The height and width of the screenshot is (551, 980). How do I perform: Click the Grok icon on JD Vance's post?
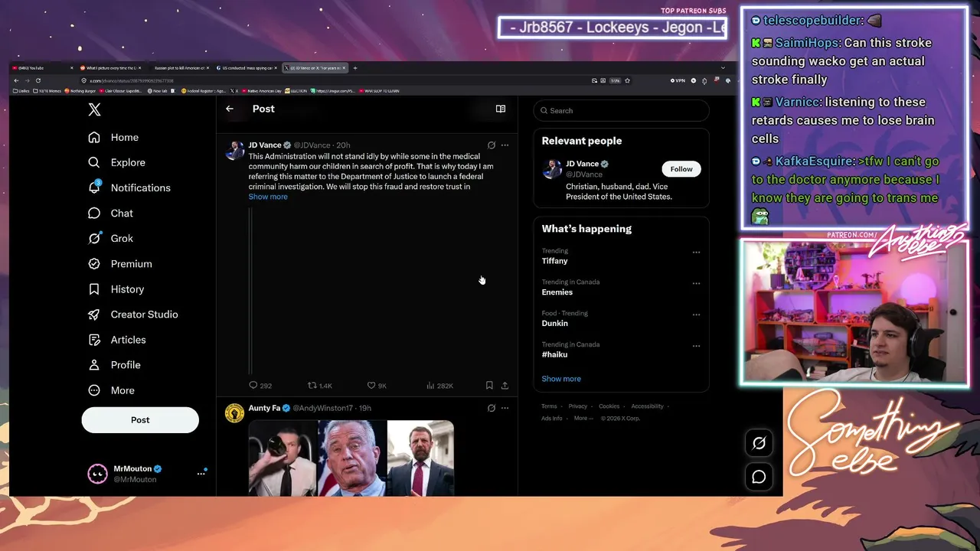click(x=492, y=145)
